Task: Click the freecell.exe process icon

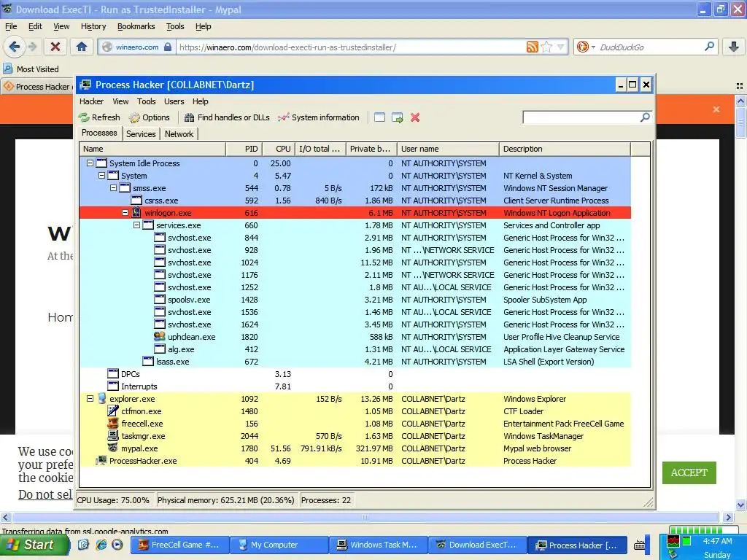Action: (113, 424)
